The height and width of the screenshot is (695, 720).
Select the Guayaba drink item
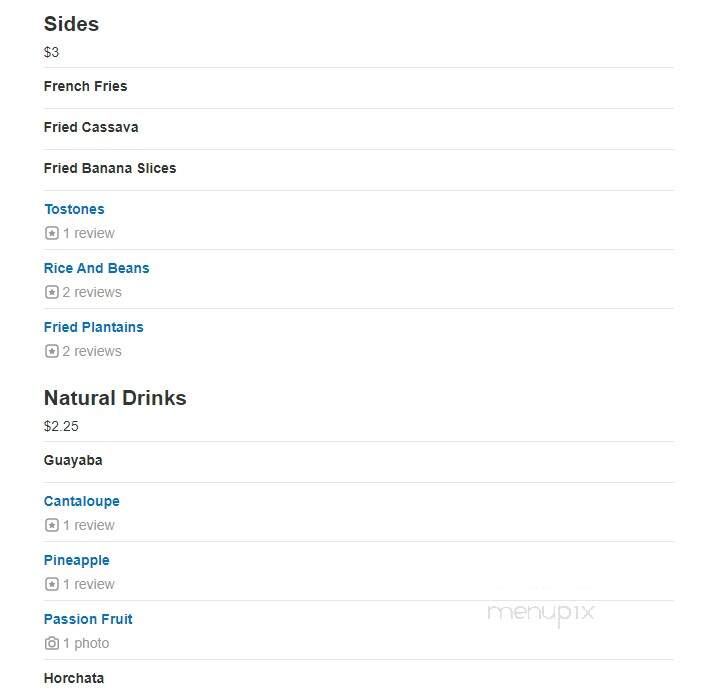click(73, 460)
